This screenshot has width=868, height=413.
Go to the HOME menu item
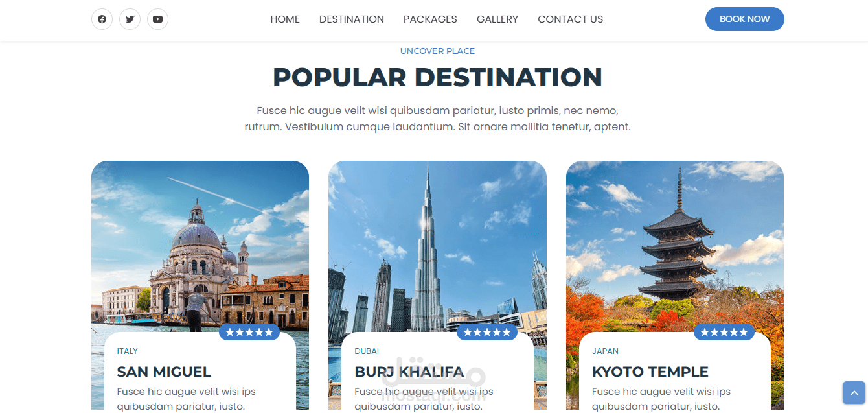click(x=285, y=19)
